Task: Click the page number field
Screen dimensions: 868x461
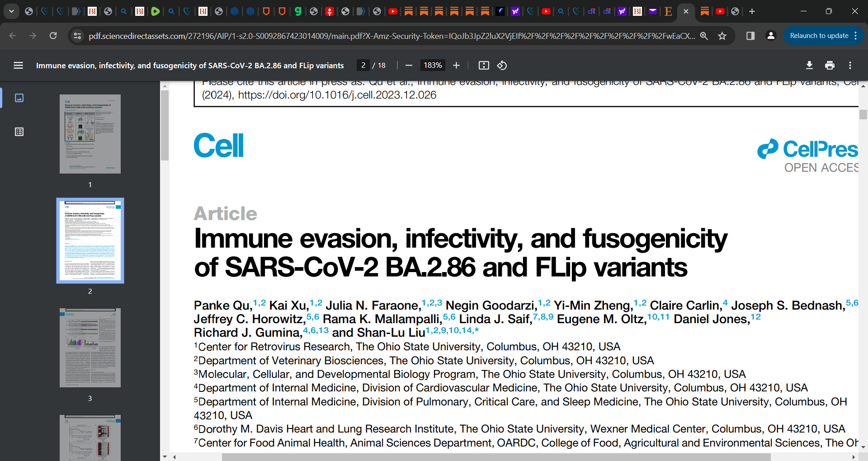Action: pyautogui.click(x=363, y=66)
